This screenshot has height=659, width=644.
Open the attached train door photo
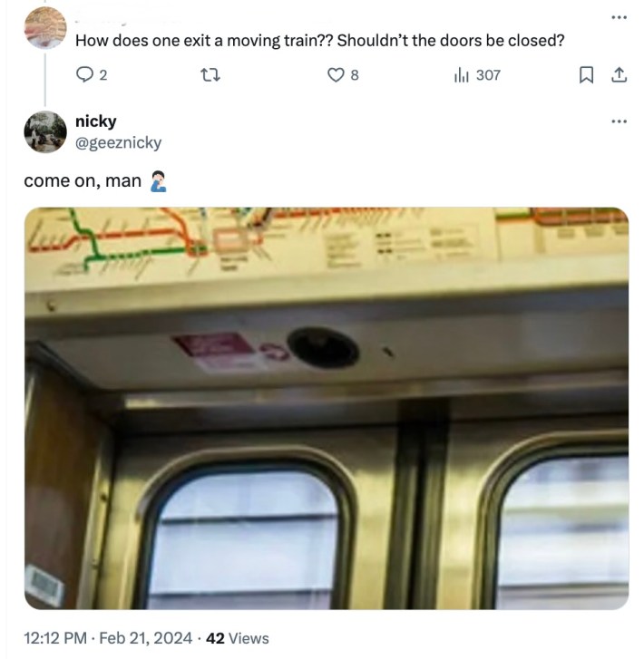point(327,408)
